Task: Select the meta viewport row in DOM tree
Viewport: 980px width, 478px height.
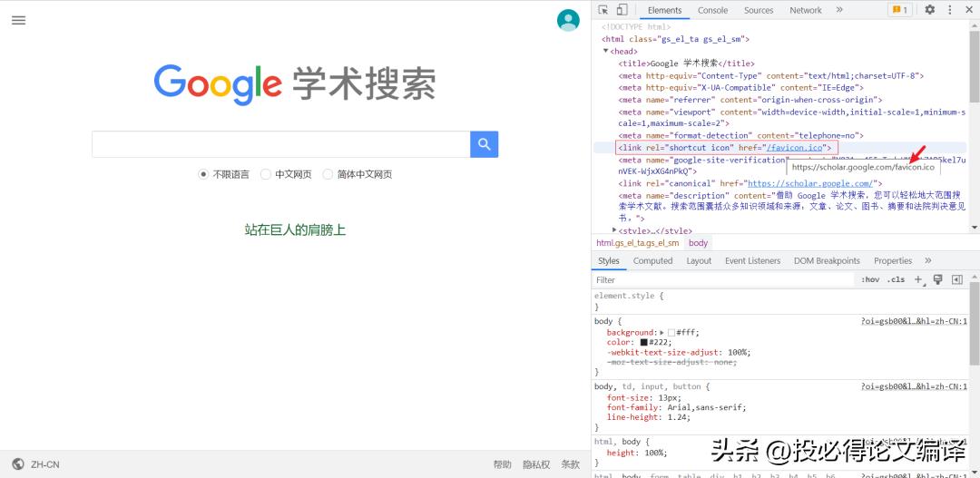Action: click(x=792, y=118)
